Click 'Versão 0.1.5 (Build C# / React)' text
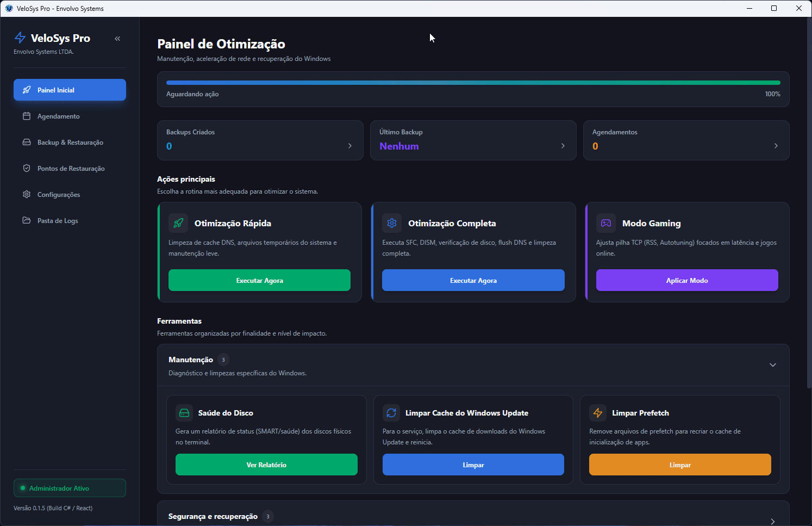The image size is (812, 526). point(53,508)
